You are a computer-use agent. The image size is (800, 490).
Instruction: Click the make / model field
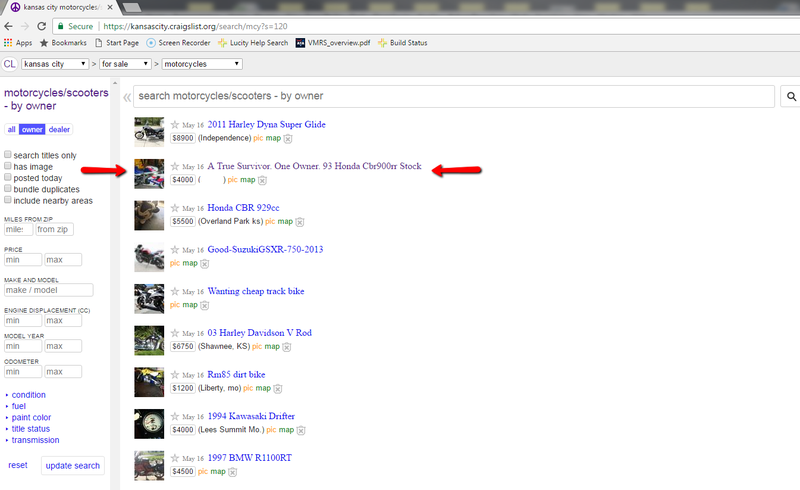(x=48, y=290)
